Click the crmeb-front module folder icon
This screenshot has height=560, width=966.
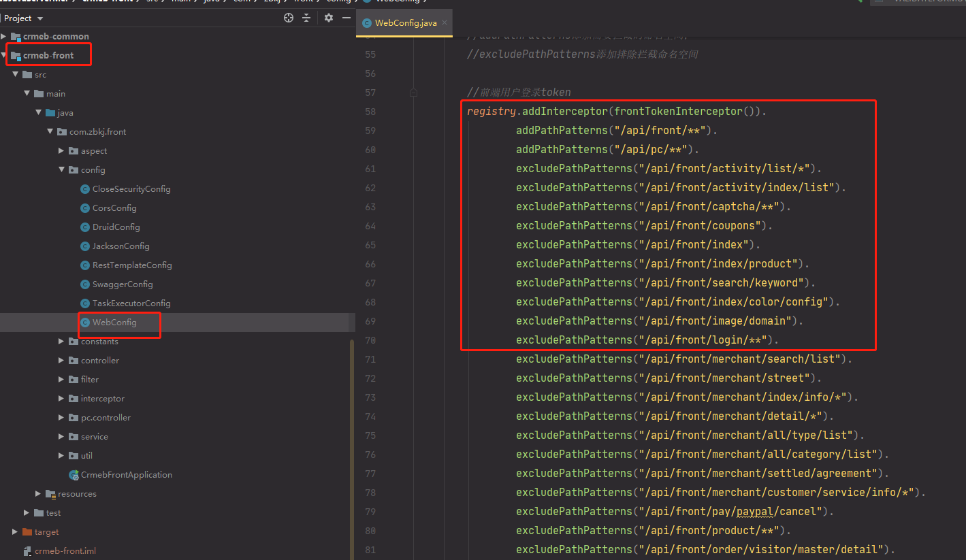pos(16,55)
